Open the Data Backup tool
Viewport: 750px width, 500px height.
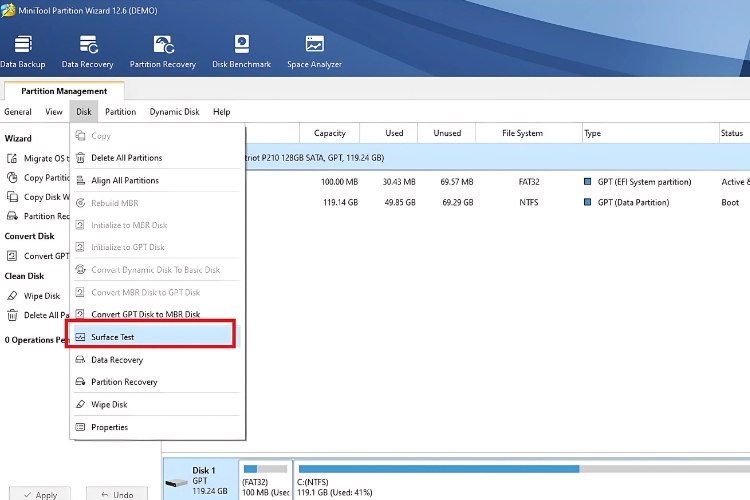point(22,52)
